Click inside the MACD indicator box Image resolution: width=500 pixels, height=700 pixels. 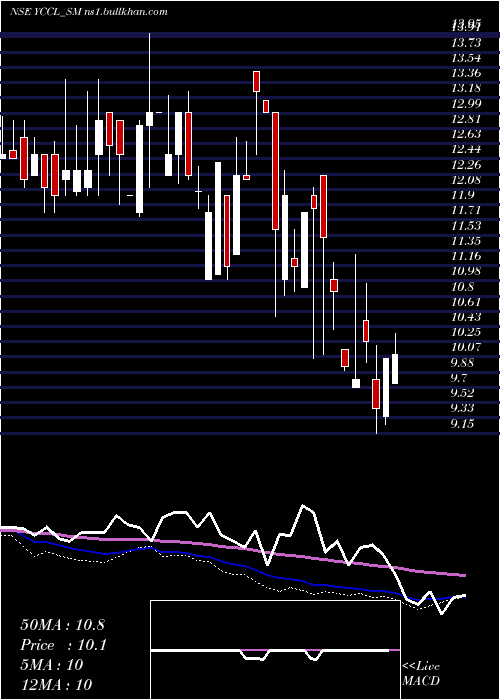[275, 650]
